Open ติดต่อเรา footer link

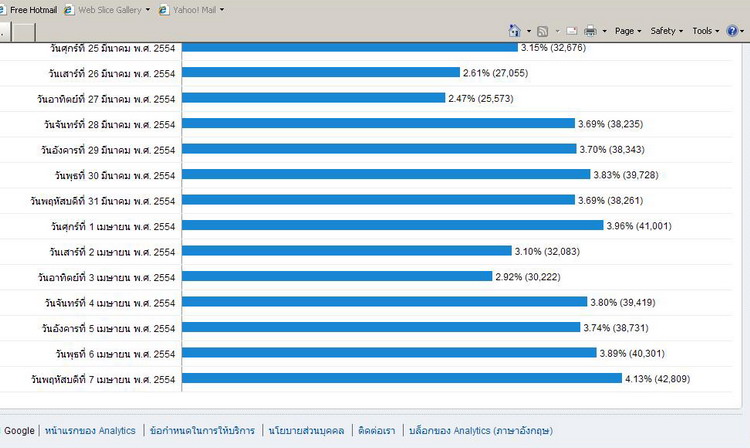377,430
